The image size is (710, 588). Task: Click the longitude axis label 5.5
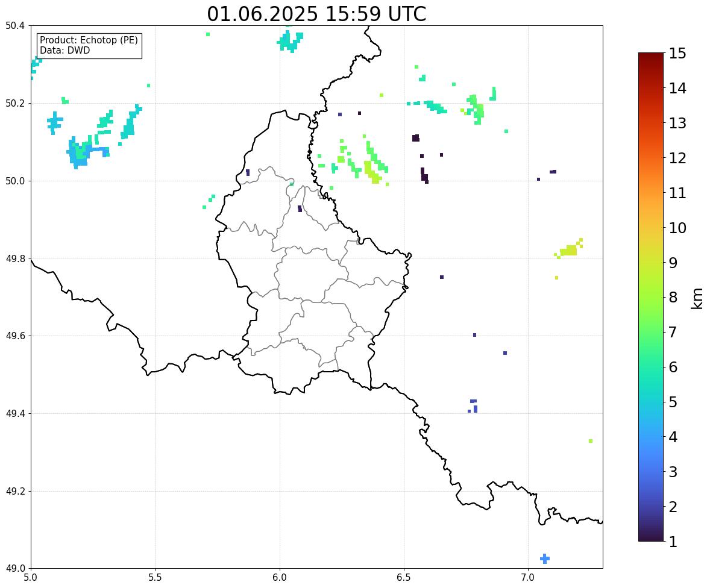[155, 578]
